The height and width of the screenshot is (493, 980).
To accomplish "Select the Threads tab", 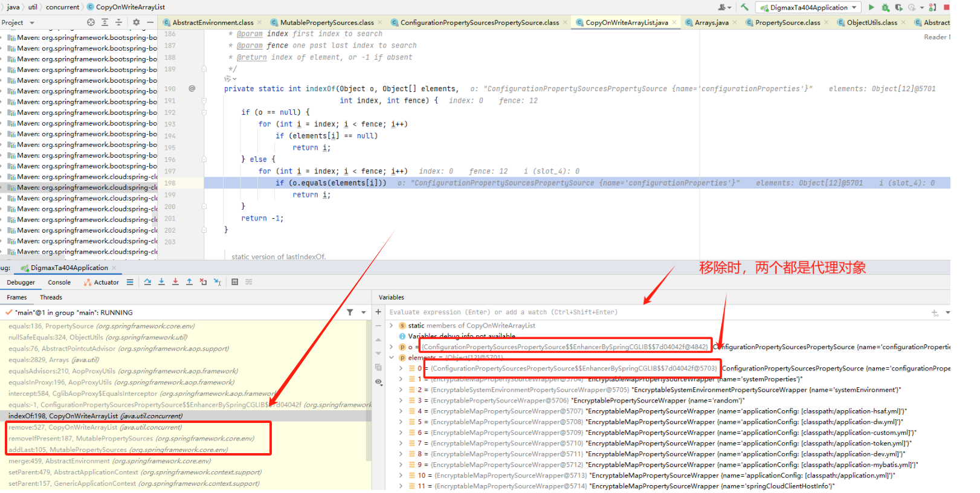I will tap(51, 297).
